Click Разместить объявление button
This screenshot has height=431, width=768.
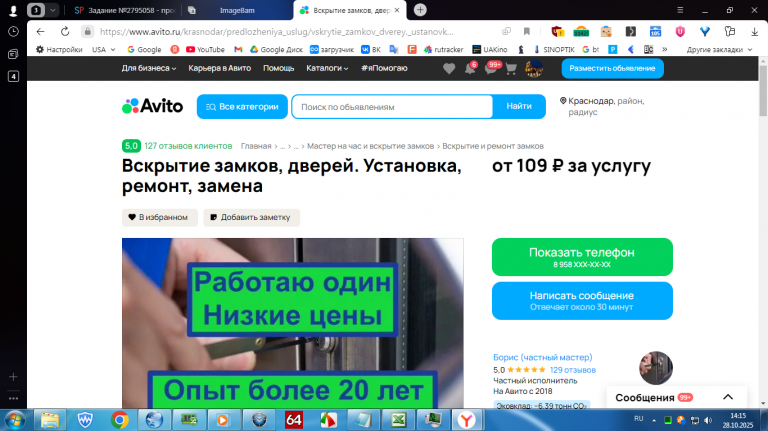point(612,68)
